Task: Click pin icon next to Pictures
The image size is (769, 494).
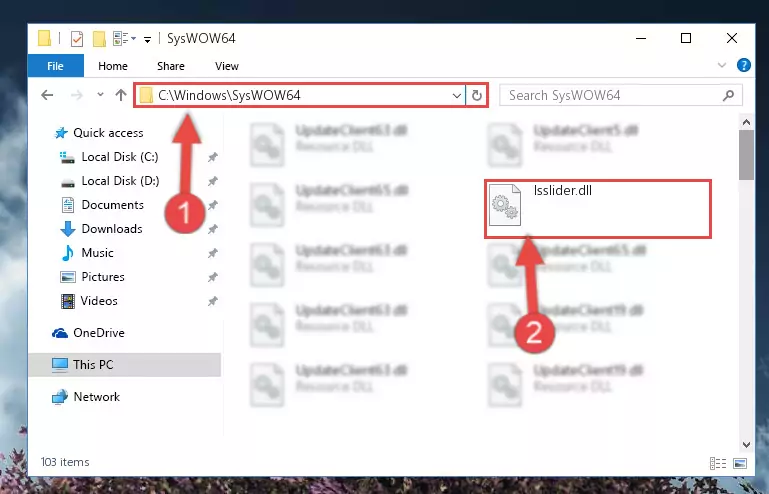Action: tap(212, 277)
